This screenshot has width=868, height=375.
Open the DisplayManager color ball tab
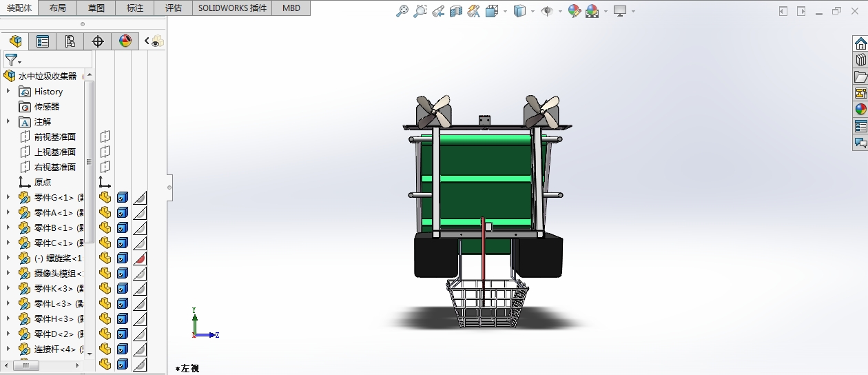pos(125,41)
